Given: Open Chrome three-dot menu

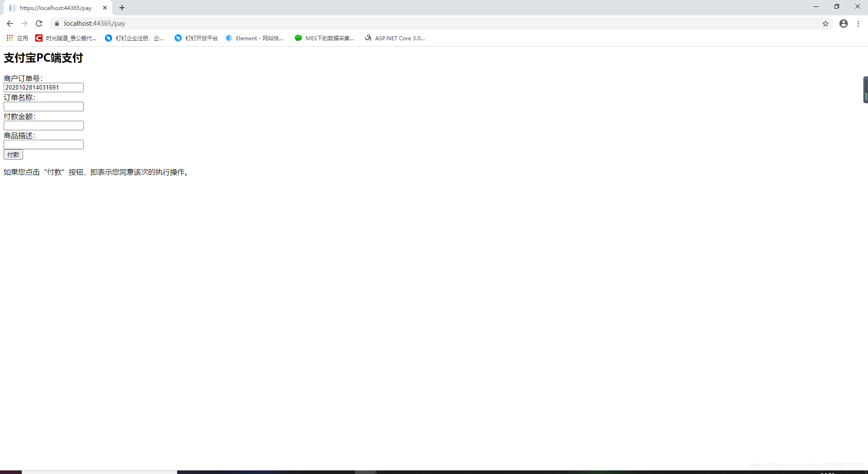Looking at the screenshot, I should (858, 24).
